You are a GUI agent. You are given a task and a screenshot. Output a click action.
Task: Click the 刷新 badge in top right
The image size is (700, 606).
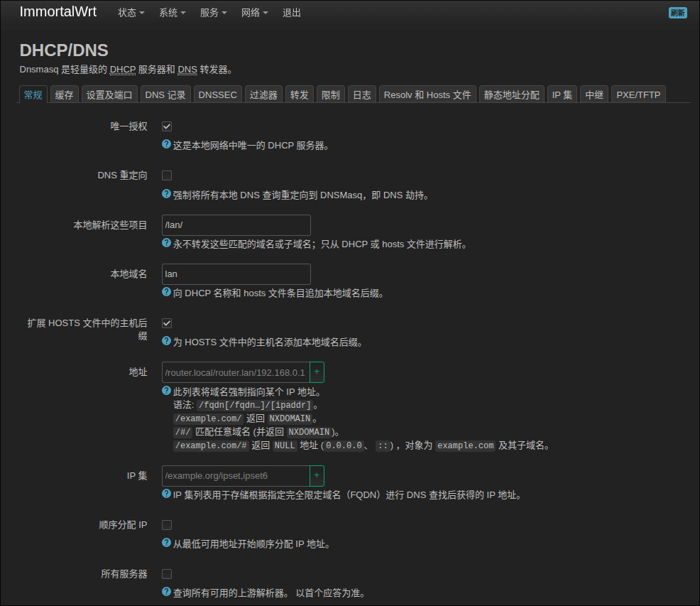[677, 13]
